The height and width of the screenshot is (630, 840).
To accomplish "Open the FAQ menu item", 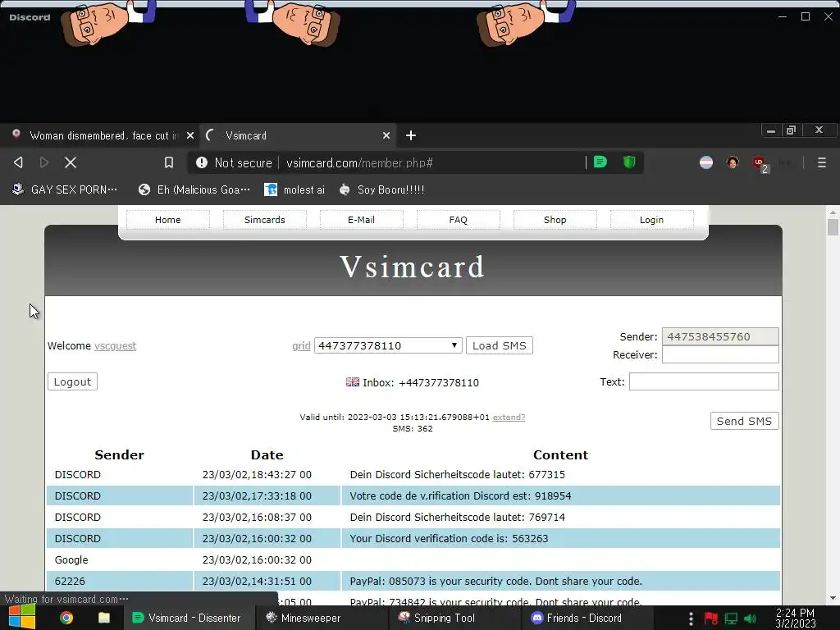I will point(458,220).
